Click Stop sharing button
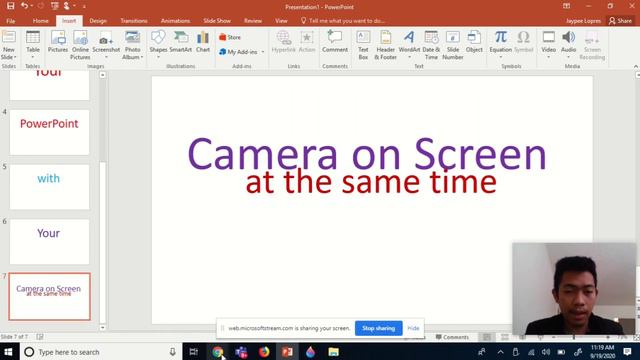This screenshot has width=640, height=360. (379, 328)
